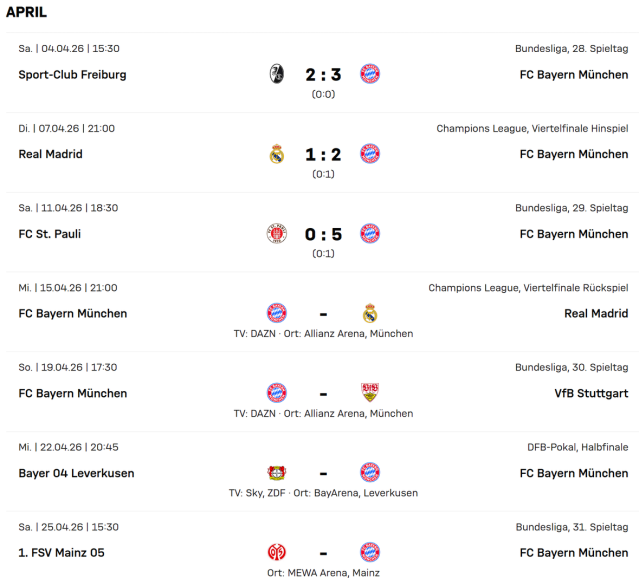The height and width of the screenshot is (585, 639).
Task: Click Real Madrid crest in the Rückspiel row
Action: [370, 313]
